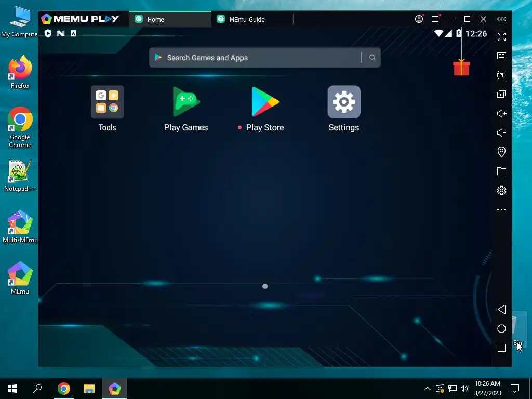Show more sidebar tools via three dots
532x399 pixels.
click(501, 209)
